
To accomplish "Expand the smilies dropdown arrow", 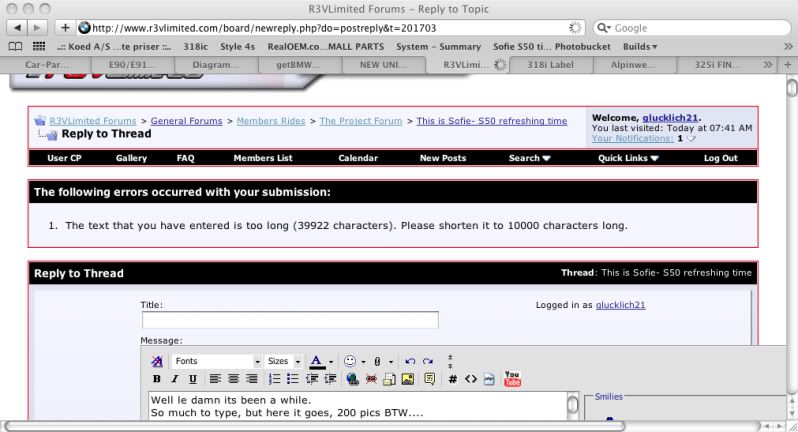I will coord(363,361).
